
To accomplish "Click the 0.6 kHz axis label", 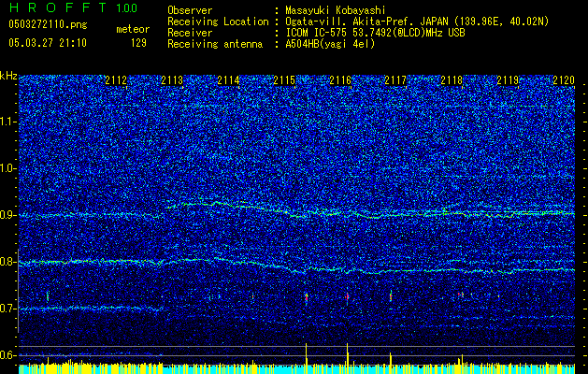I will pos(7,355).
